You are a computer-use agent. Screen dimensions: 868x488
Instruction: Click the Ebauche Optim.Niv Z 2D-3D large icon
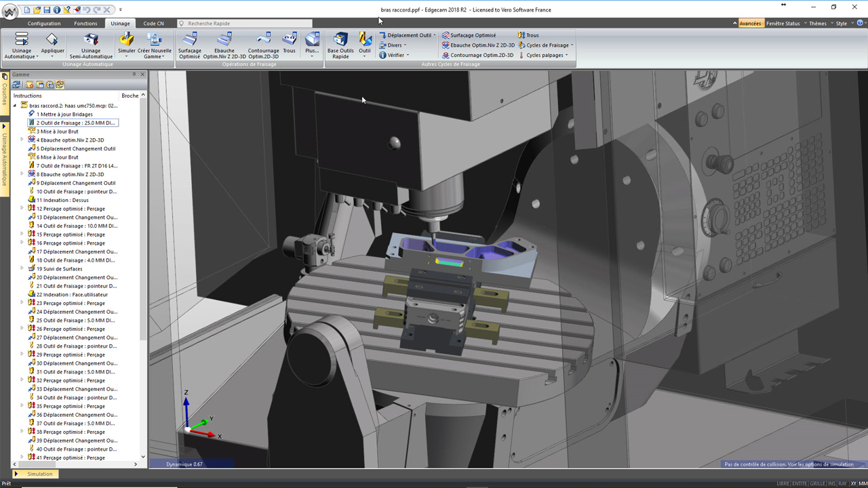tap(224, 41)
